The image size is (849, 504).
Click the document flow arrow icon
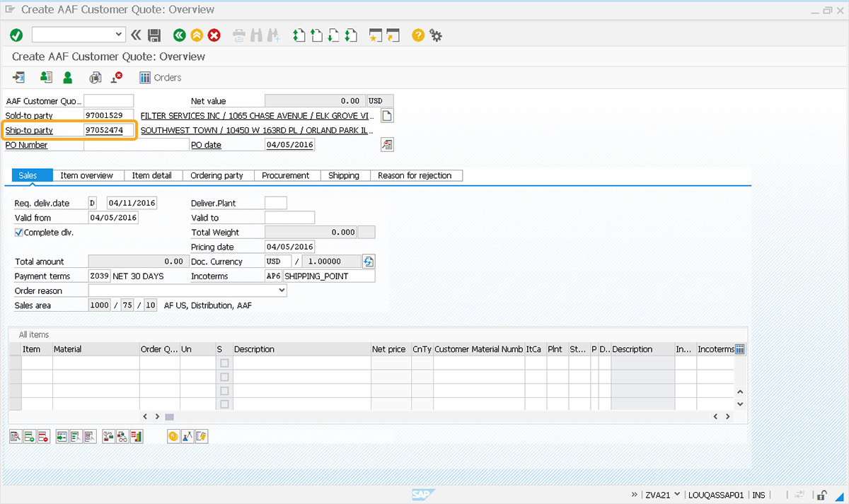click(x=19, y=77)
